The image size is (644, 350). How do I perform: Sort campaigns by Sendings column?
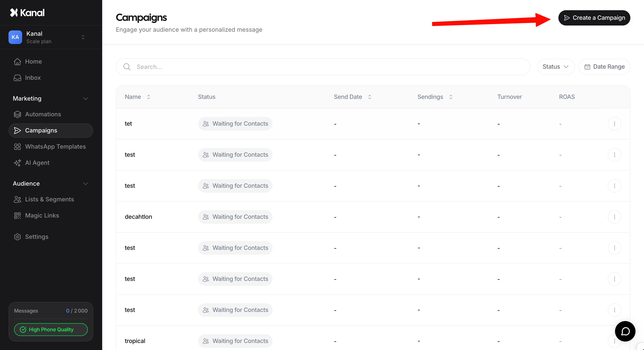450,97
